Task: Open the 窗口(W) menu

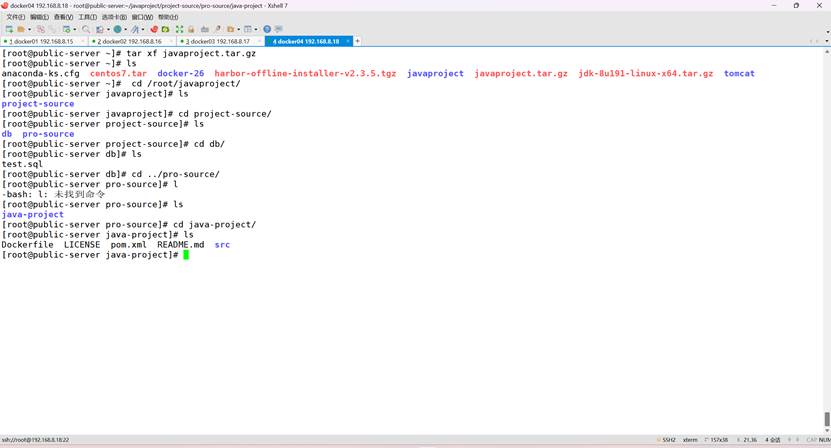Action: tap(142, 17)
